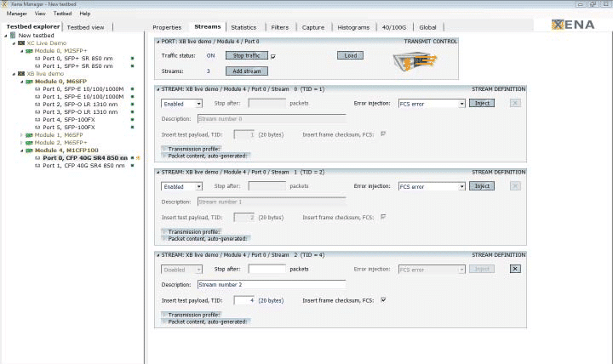613x364 pixels.
Task: Click the Xena Manager title bar icon
Action: click(x=4, y=4)
